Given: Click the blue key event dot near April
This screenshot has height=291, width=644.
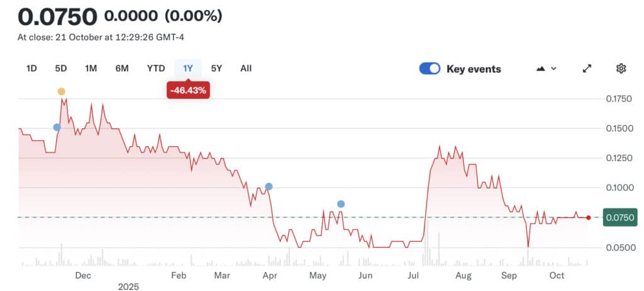Looking at the screenshot, I should pos(269,186).
